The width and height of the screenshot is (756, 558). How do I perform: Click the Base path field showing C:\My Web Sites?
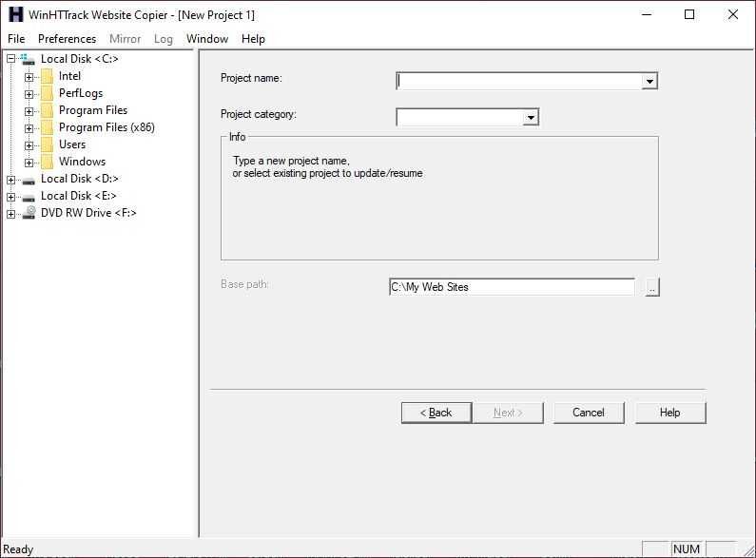click(x=512, y=287)
